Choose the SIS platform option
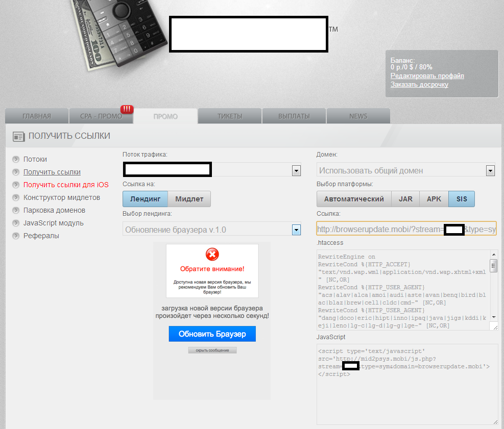This screenshot has height=429, width=504. (x=462, y=199)
